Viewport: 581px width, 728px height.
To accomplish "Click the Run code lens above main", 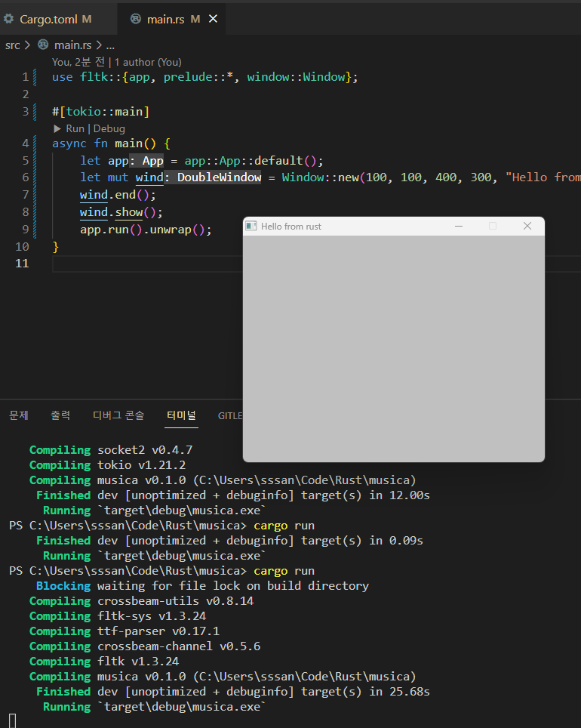I will pyautogui.click(x=75, y=128).
